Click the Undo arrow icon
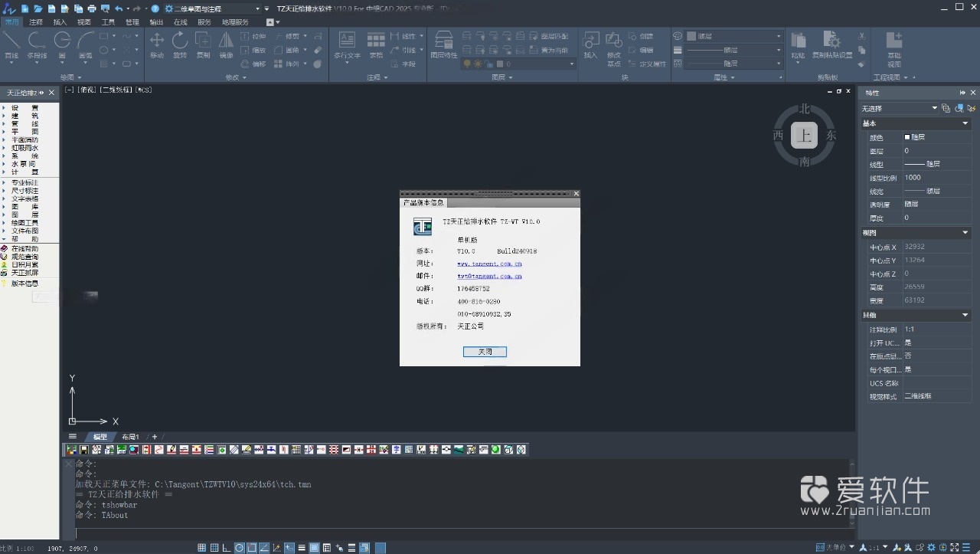 point(118,8)
